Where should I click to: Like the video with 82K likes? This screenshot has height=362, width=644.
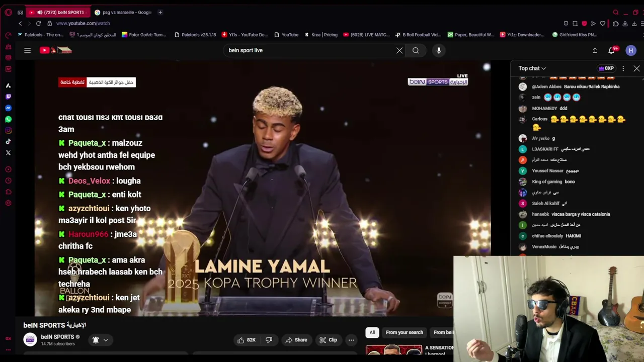pyautogui.click(x=246, y=340)
